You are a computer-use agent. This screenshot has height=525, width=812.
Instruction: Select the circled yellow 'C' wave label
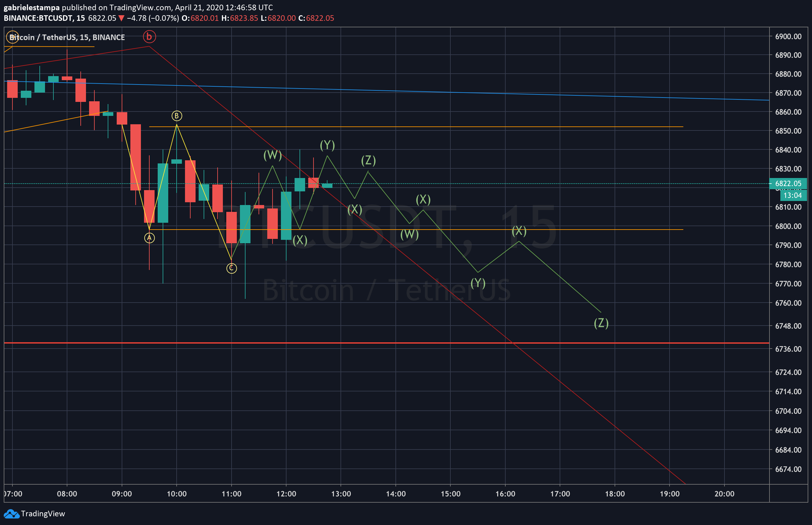click(x=231, y=268)
